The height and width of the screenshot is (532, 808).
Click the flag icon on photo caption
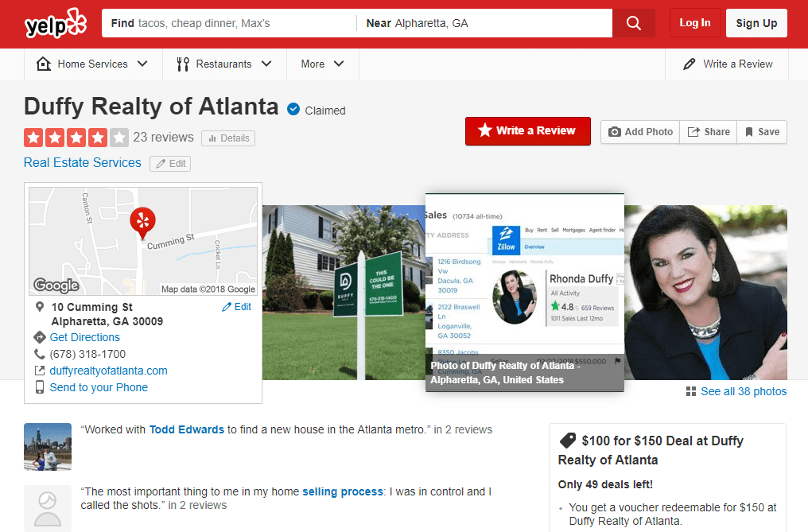click(617, 362)
